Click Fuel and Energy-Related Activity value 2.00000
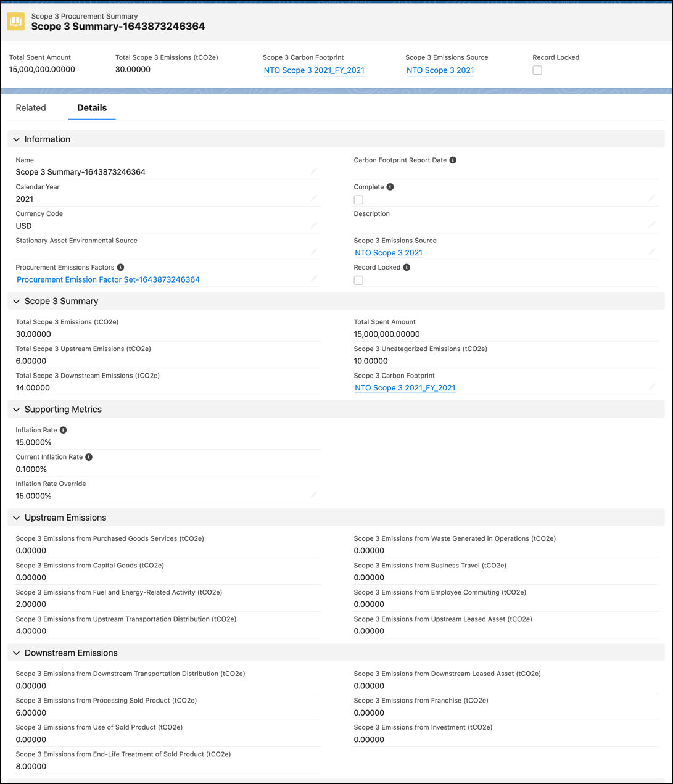Screen dimensions: 673x784 [x=31, y=605]
